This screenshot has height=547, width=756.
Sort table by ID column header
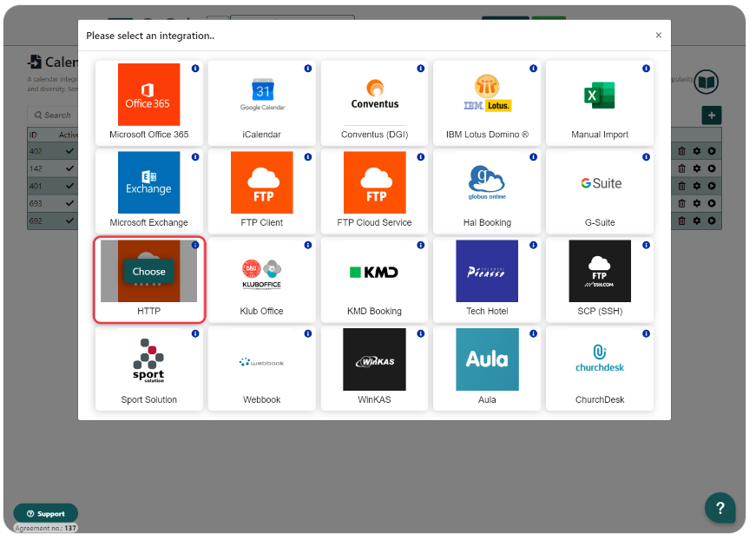pos(33,135)
